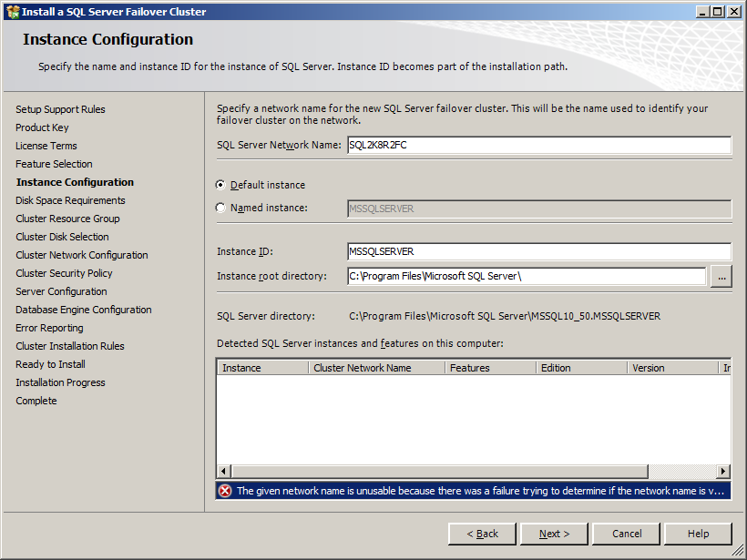Image resolution: width=747 pixels, height=560 pixels.
Task: Open the Cluster Installation Rules step
Action: click(x=70, y=346)
